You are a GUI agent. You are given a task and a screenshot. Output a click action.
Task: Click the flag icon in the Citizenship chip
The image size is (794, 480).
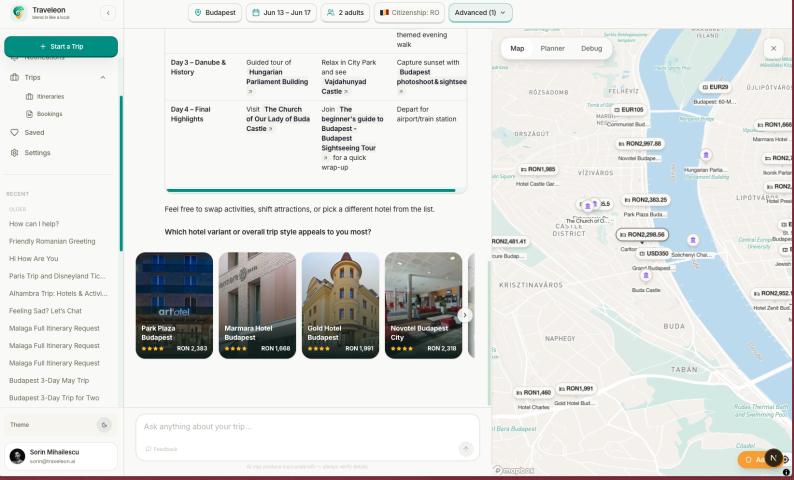point(384,13)
